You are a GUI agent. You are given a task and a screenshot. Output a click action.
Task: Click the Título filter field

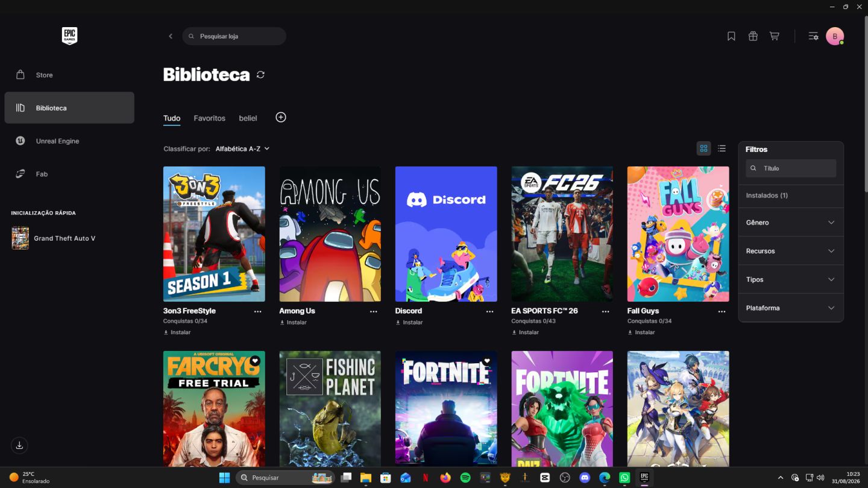(791, 168)
